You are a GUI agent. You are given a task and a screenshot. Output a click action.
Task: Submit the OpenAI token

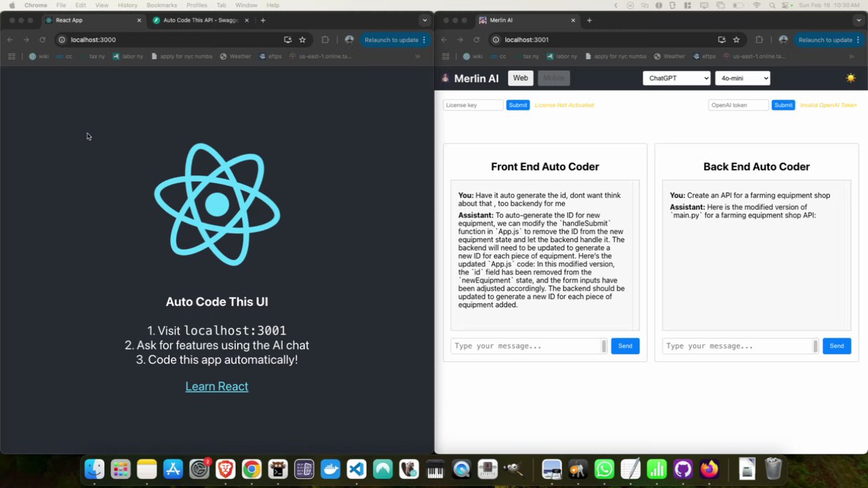(x=783, y=105)
